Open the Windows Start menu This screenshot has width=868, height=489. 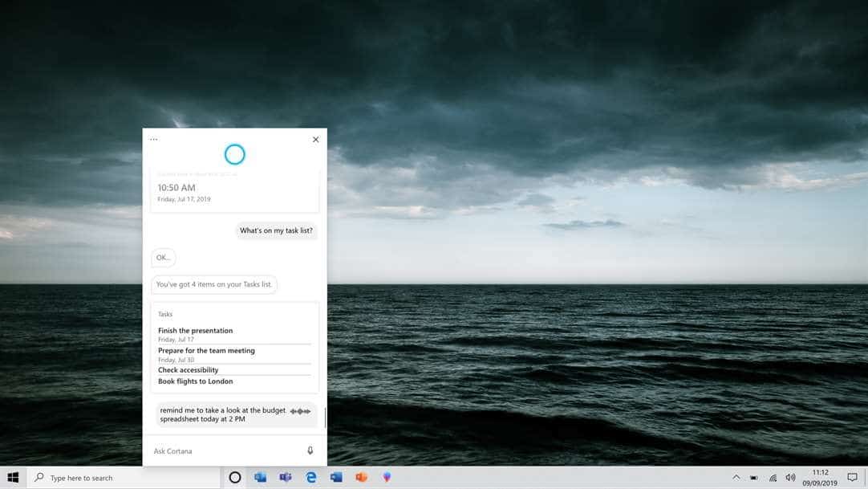pos(13,478)
